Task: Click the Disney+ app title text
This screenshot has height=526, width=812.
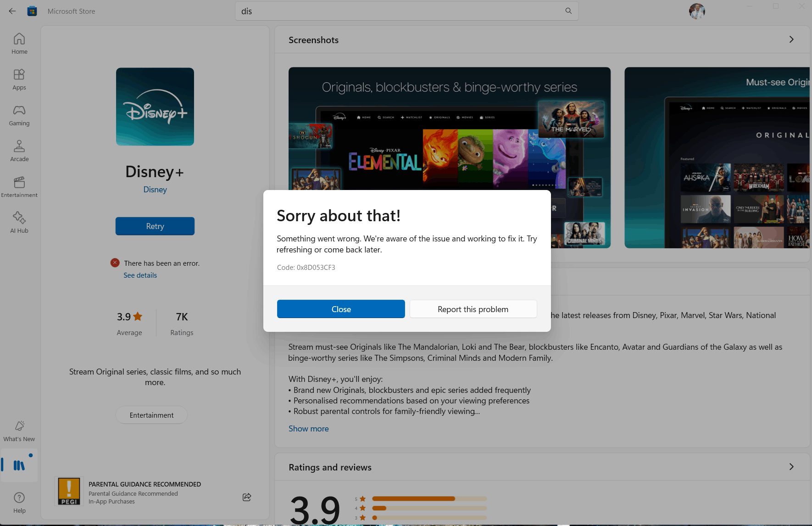Action: 155,172
